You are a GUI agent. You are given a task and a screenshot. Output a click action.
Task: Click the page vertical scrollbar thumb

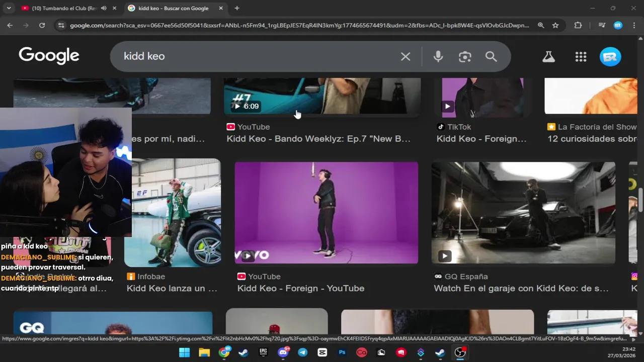coord(640,200)
